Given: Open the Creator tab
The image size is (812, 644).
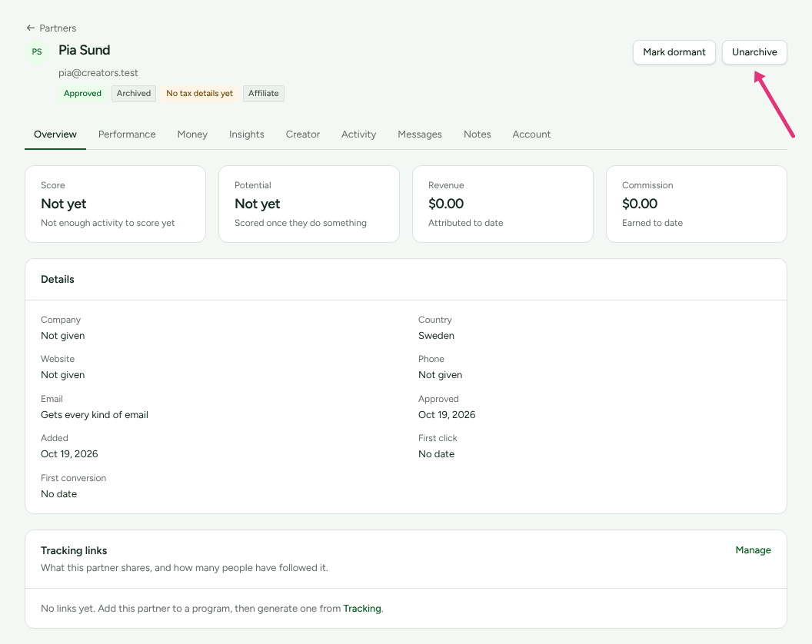Looking at the screenshot, I should tap(302, 134).
